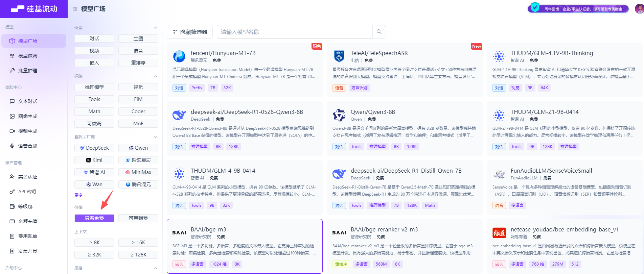Click the 请输入模型名称 search field
The image size is (644, 274).
[x=295, y=32]
